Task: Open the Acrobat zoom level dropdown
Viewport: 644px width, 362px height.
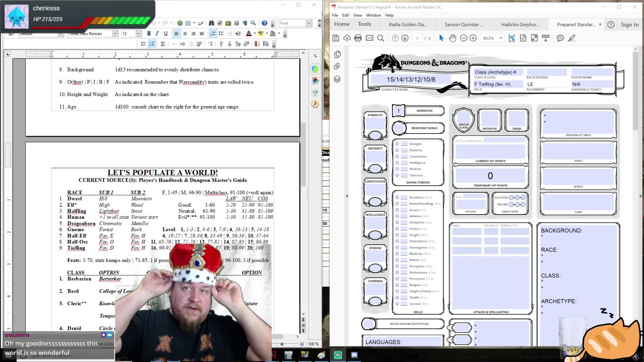Action: [x=501, y=38]
